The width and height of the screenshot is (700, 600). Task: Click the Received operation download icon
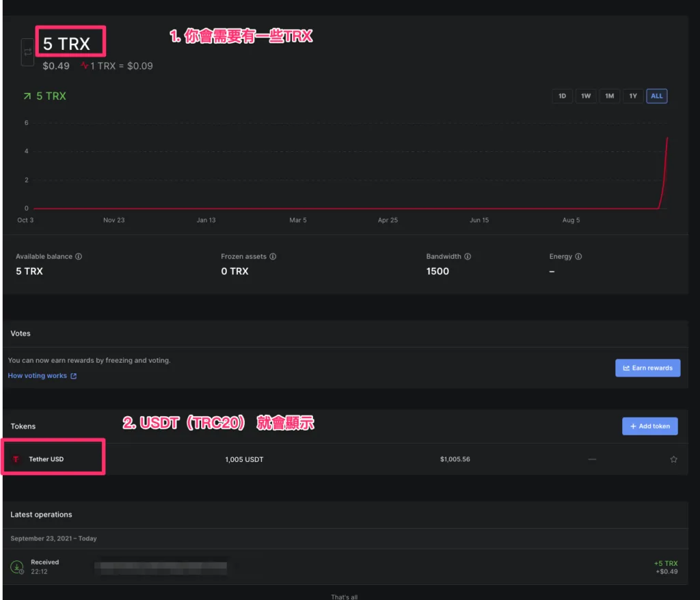[x=17, y=567]
